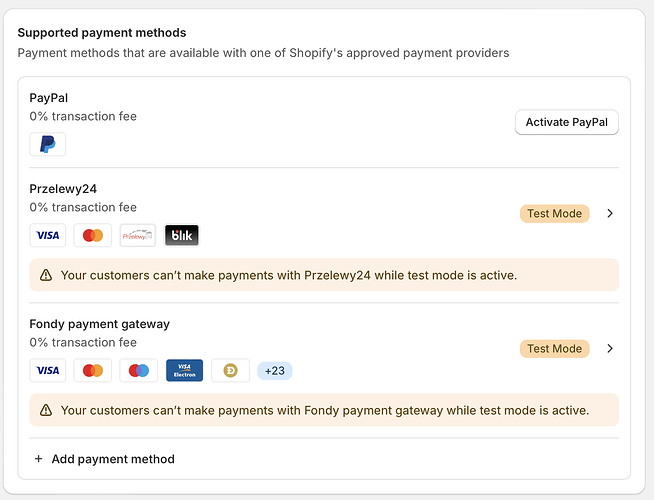Click the Maestro icon under Fondy gateway
This screenshot has height=500, width=654.
[x=138, y=370]
